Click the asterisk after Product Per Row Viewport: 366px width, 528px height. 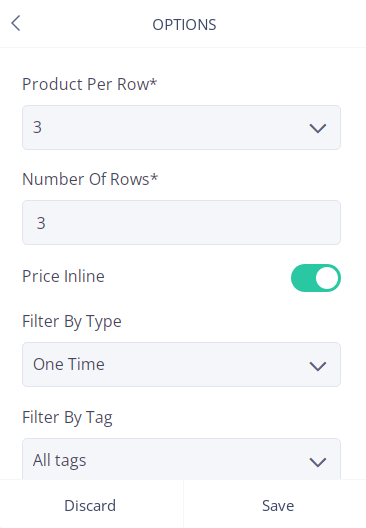(153, 82)
